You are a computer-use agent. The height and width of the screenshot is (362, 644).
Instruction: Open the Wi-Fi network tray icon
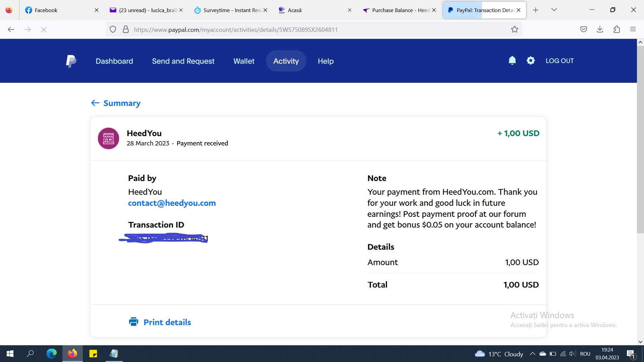click(x=563, y=354)
